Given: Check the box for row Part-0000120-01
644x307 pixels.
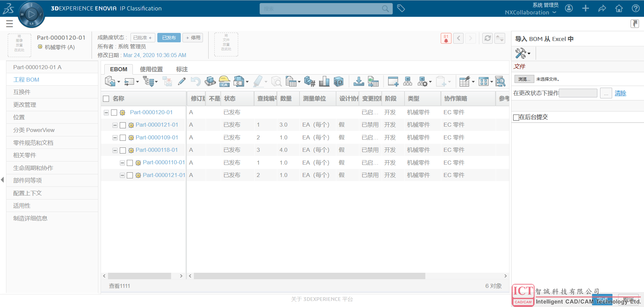Looking at the screenshot, I should pos(114,113).
